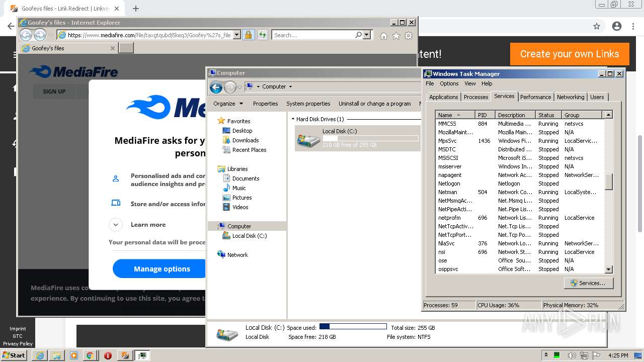Go forward in the Computer explorer window
This screenshot has width=644, height=362.
(x=230, y=87)
